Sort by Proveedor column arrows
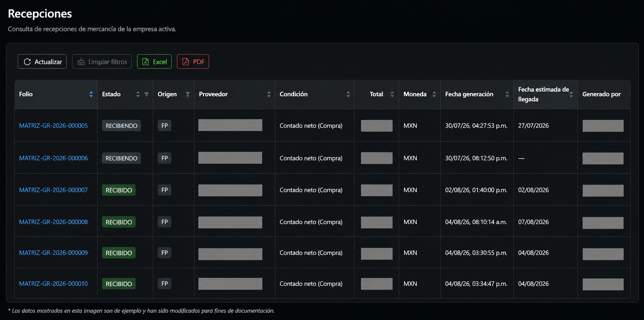The height and width of the screenshot is (320, 644). tap(269, 94)
